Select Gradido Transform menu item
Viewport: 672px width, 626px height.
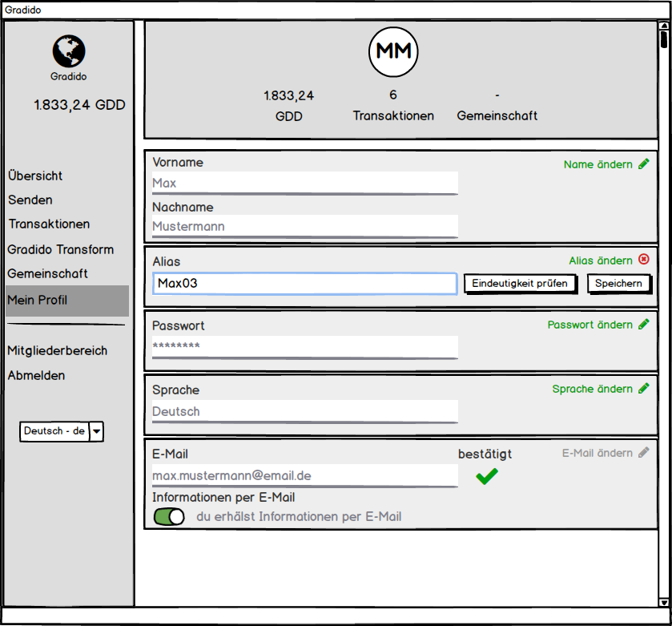click(x=61, y=249)
